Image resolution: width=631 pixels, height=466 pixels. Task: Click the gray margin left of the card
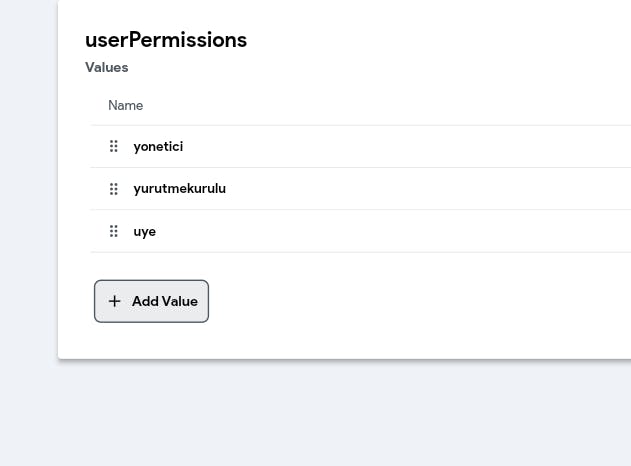pyautogui.click(x=28, y=181)
